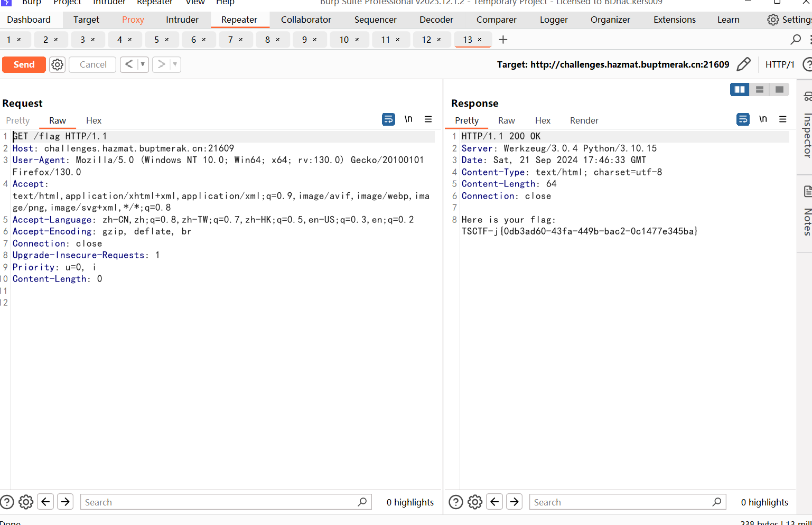Go back to previous request in history
The width and height of the screenshot is (812, 525).
(x=128, y=64)
